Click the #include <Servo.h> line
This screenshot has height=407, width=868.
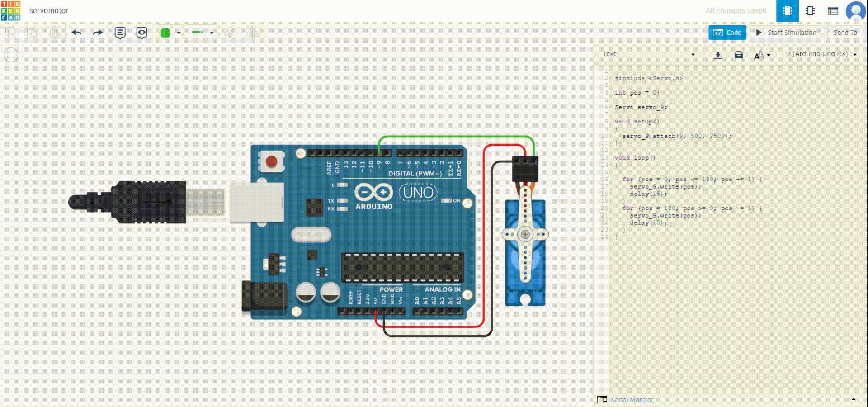(x=649, y=78)
